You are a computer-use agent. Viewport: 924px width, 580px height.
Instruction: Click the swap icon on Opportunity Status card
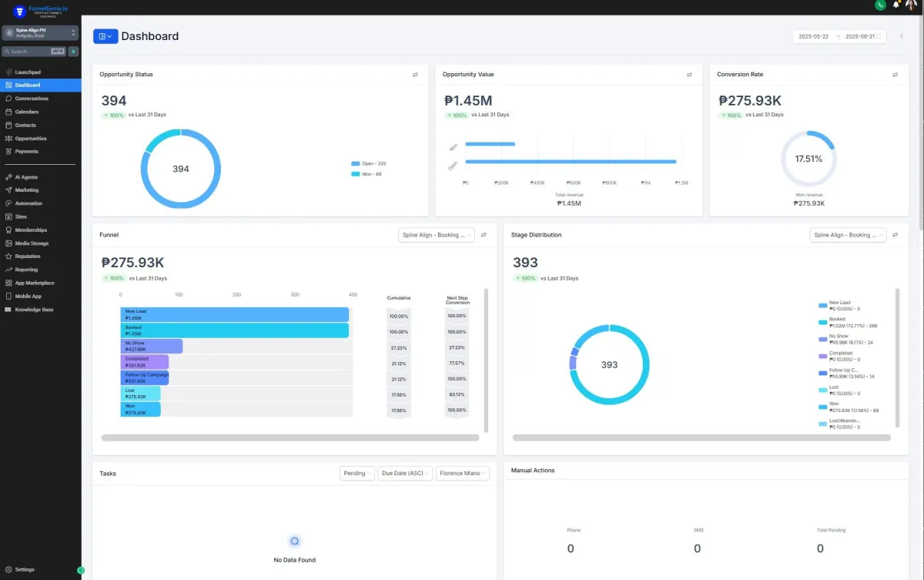[x=415, y=75]
